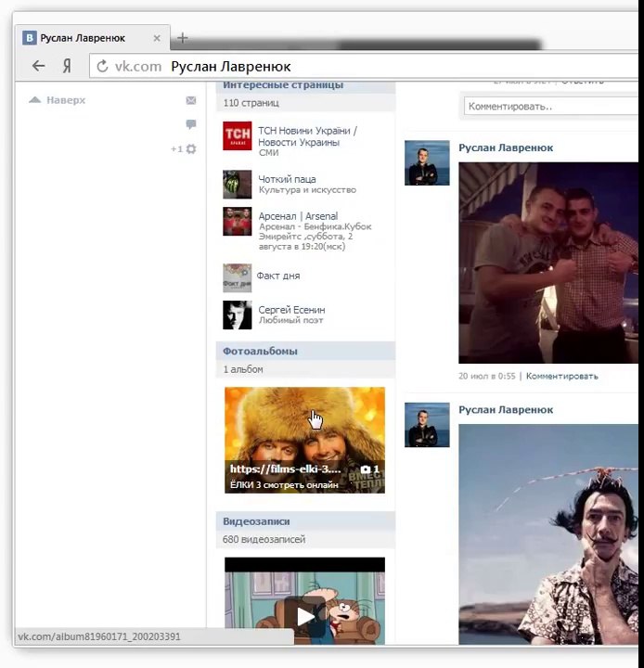Click the 1 альбом count
Screen dimensions: 644x668
pos(243,369)
